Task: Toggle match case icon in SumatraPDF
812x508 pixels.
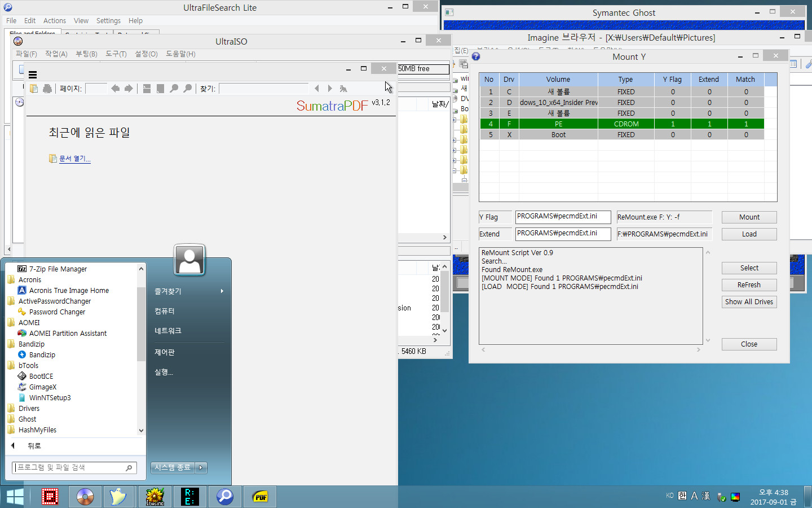Action: coord(343,89)
